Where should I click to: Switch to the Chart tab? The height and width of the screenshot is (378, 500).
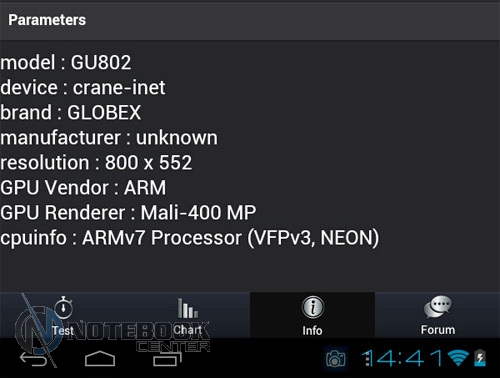187,315
